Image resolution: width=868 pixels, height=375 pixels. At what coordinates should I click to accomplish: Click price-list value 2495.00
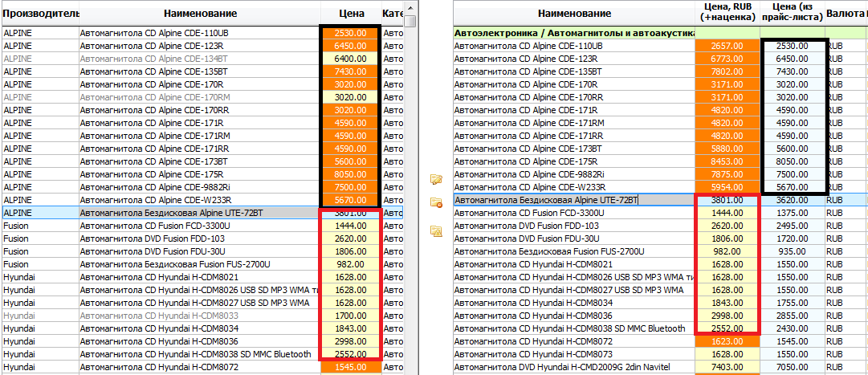(x=793, y=226)
